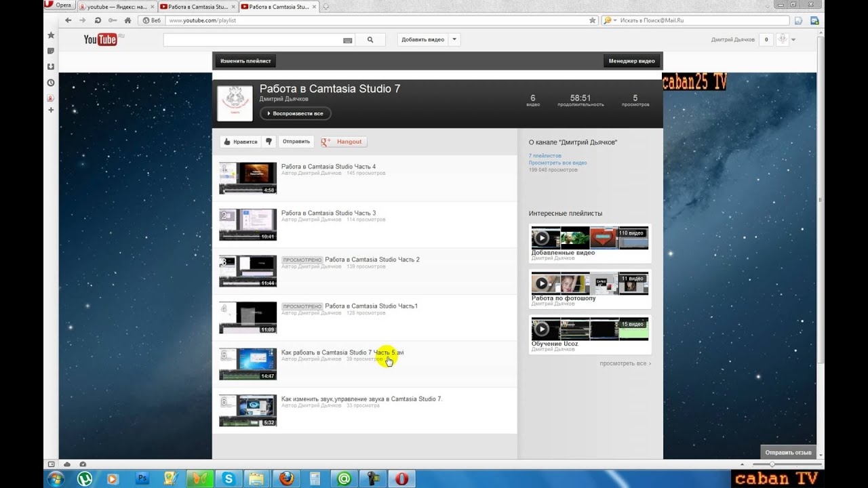The width and height of the screenshot is (868, 488).
Task: Open Просмотреть все видео link
Action: (x=558, y=163)
